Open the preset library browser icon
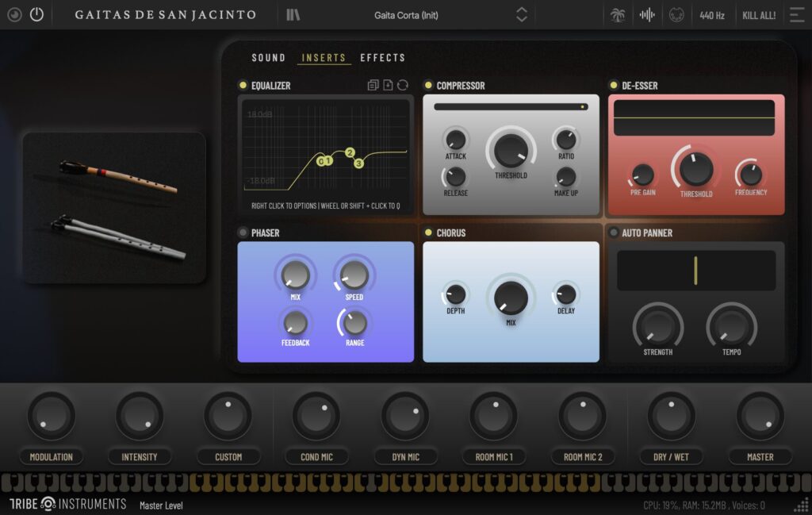This screenshot has width=812, height=515. pyautogui.click(x=293, y=14)
